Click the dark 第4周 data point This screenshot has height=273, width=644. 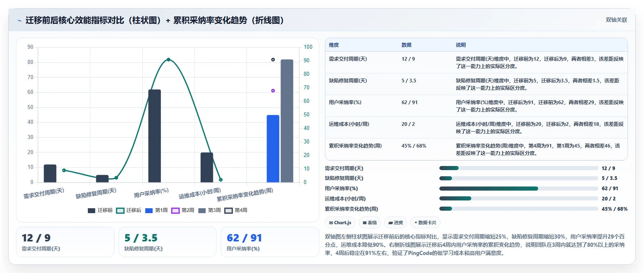[x=273, y=60]
